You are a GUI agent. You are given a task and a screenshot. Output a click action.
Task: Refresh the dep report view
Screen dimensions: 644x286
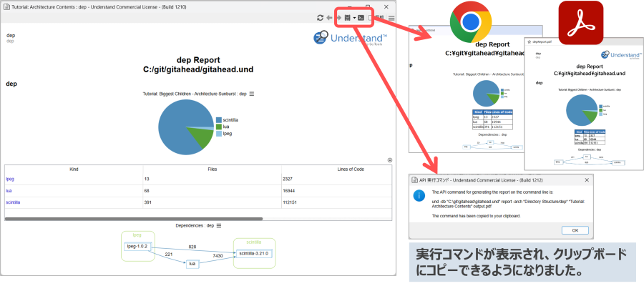(x=321, y=18)
